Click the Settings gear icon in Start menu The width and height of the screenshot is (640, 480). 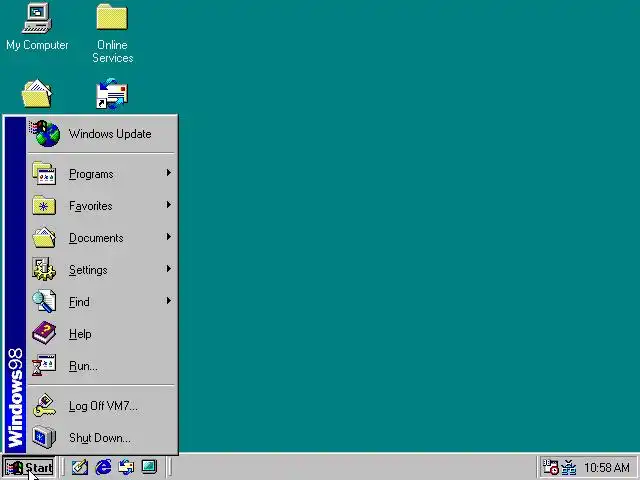pos(44,269)
